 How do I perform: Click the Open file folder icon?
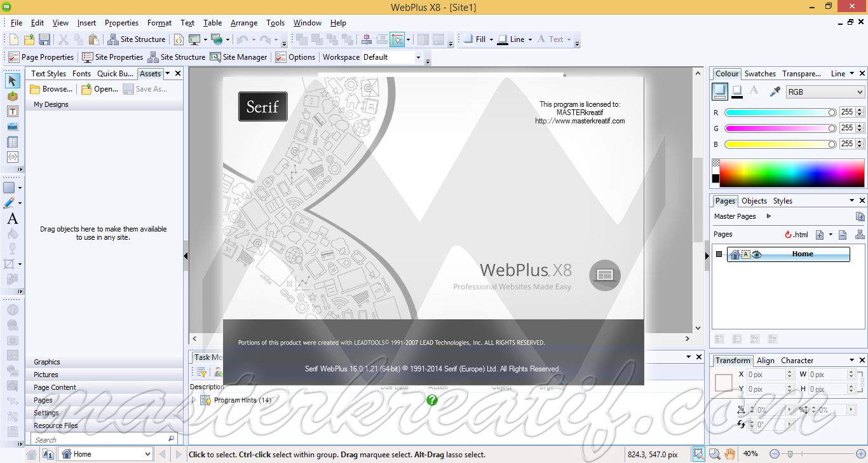point(29,39)
